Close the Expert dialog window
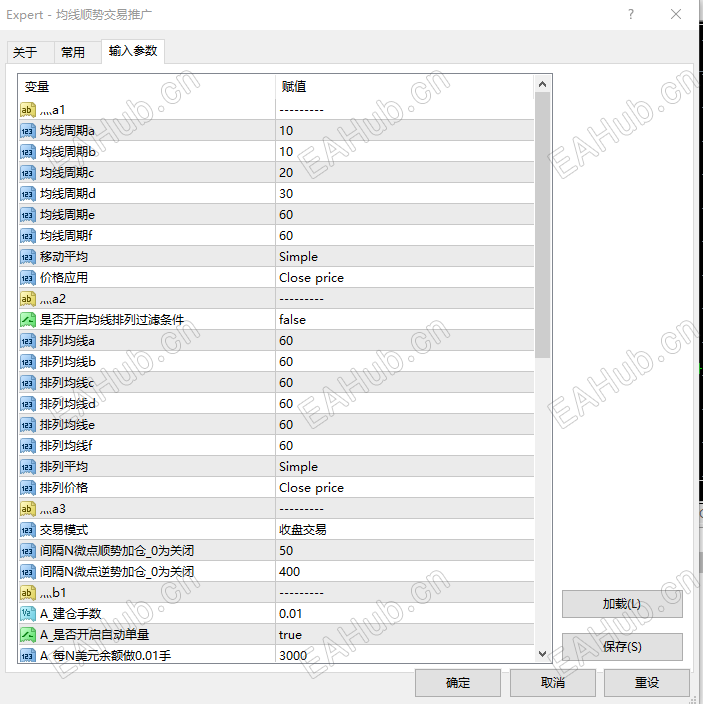Screen dimensions: 703x704 [x=676, y=14]
